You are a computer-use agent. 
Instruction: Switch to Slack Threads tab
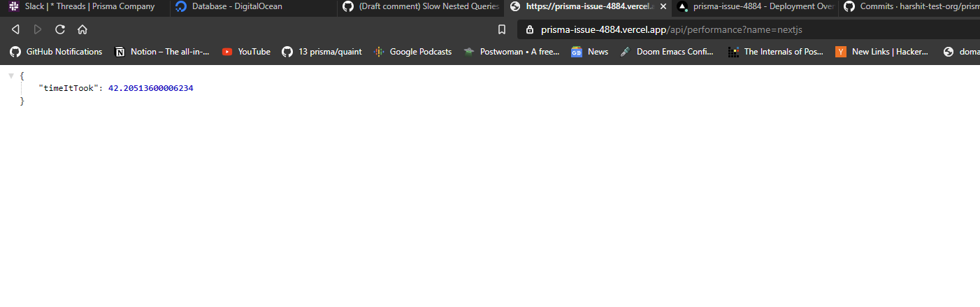coord(84,6)
